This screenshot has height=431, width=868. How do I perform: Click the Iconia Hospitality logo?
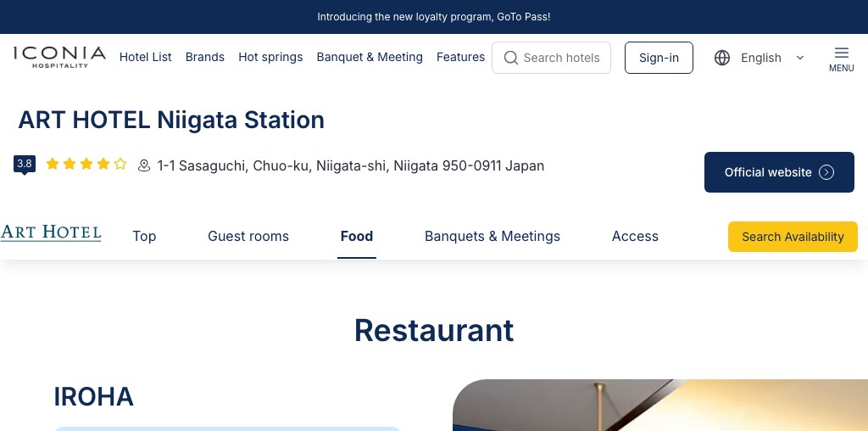click(x=59, y=57)
